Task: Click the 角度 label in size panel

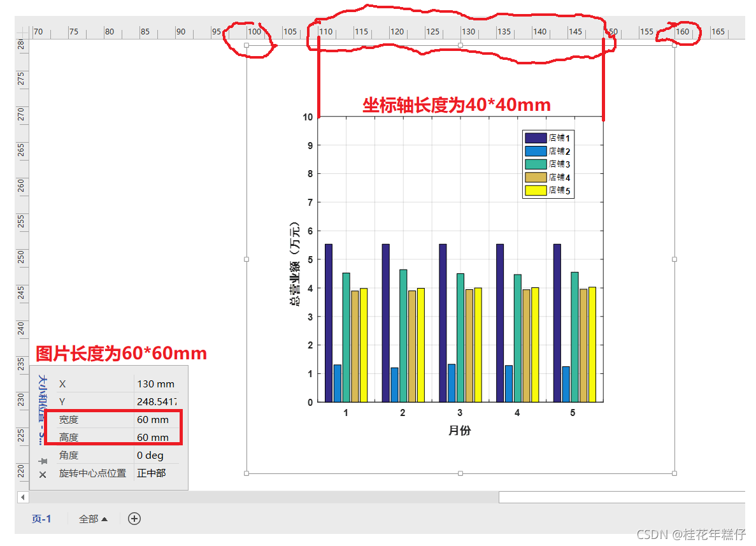Action: click(x=68, y=456)
